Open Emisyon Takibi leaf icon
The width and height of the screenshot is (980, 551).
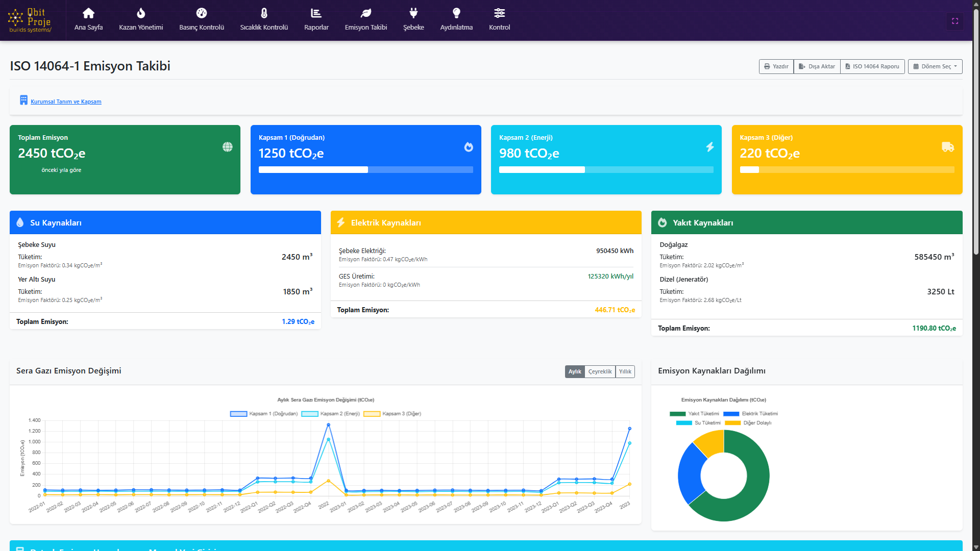coord(365,13)
